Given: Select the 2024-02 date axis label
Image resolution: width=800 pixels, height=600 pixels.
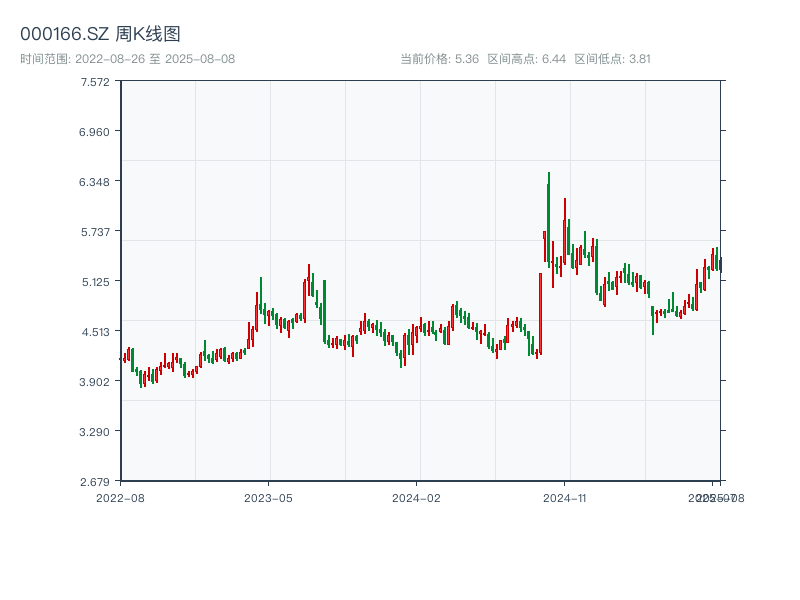Looking at the screenshot, I should pyautogui.click(x=417, y=497).
